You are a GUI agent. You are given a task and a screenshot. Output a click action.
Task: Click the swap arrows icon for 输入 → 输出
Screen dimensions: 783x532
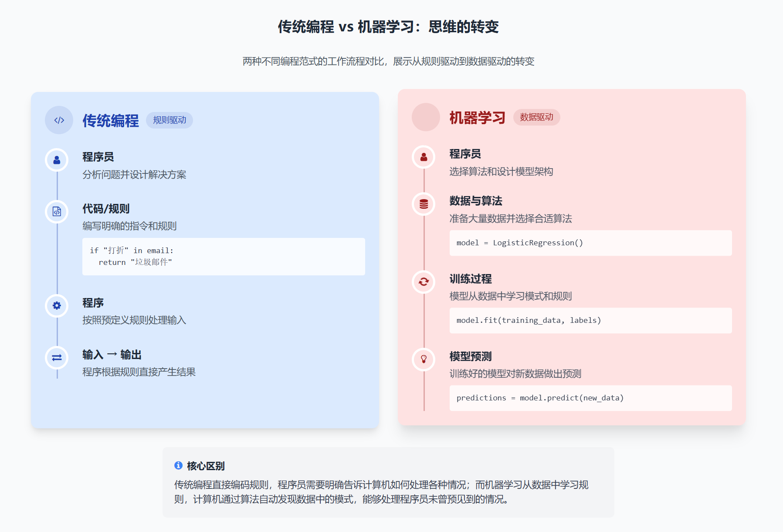tap(57, 358)
